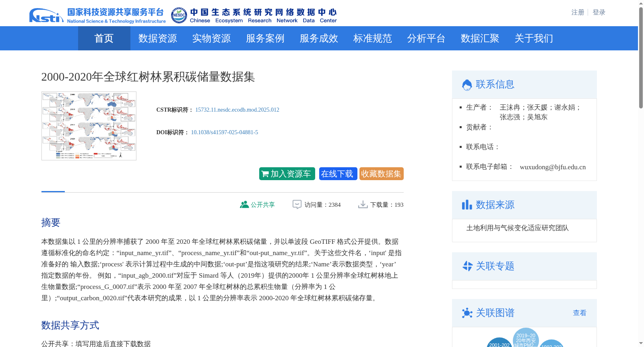Click 土地利用与气候变化适应研究团队 text

(x=517, y=228)
